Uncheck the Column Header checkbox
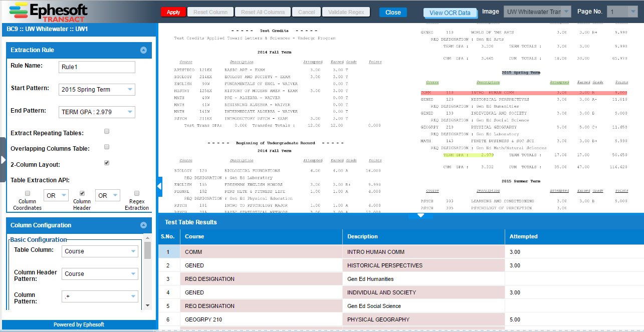 click(x=82, y=193)
